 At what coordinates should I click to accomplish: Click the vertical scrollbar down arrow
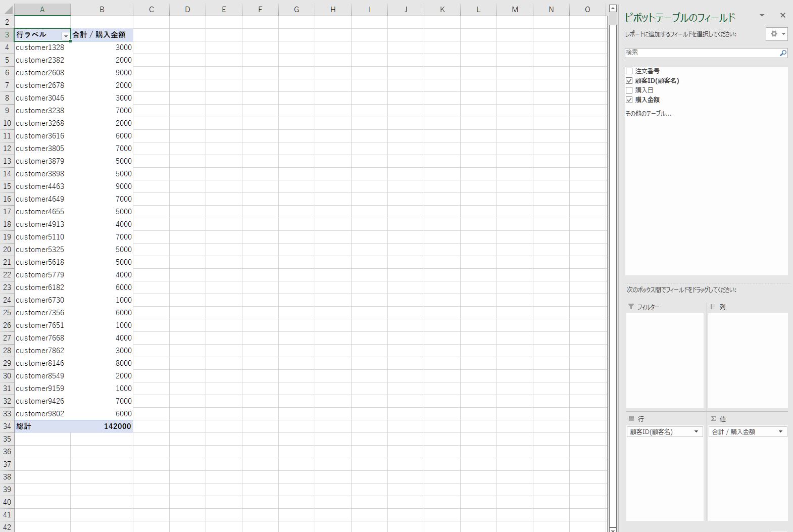click(x=613, y=529)
